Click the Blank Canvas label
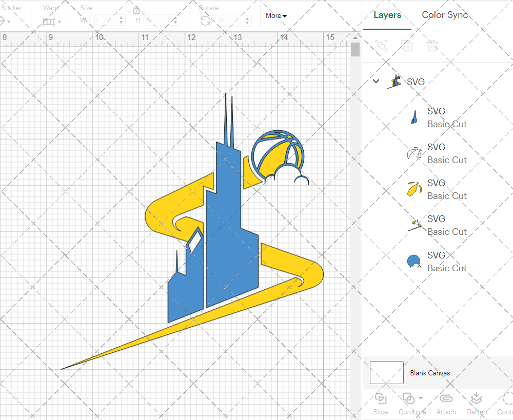513x420 pixels. pyautogui.click(x=430, y=373)
